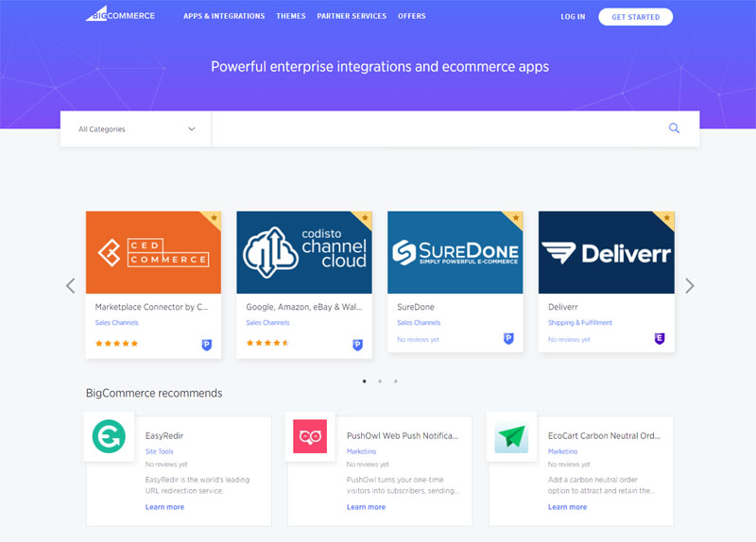Open the All Categories dropdown
The width and height of the screenshot is (756, 542).
[x=136, y=129]
